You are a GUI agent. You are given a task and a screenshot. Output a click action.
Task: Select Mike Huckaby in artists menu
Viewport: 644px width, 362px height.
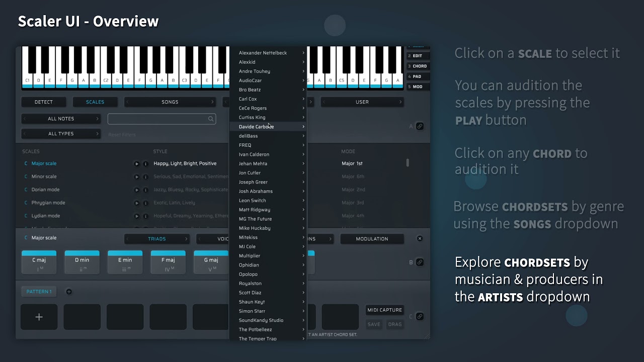pyautogui.click(x=268, y=228)
